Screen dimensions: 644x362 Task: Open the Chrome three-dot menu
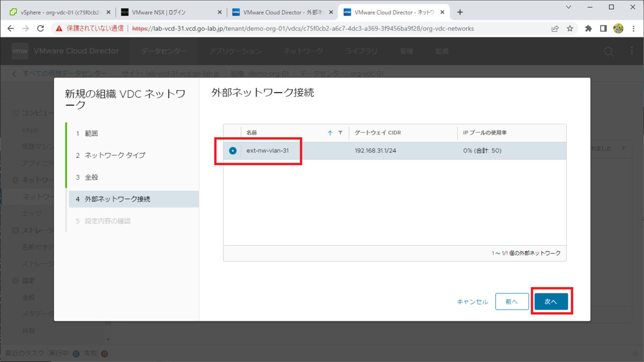[x=633, y=28]
